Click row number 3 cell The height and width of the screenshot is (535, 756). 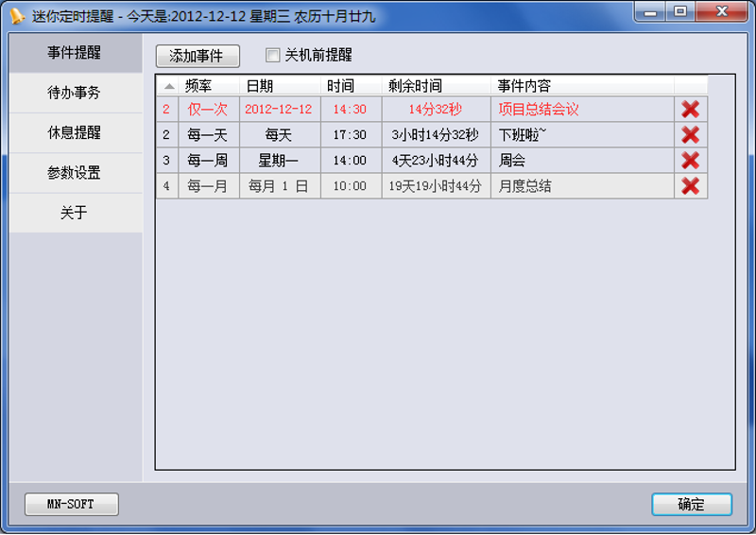pos(167,161)
